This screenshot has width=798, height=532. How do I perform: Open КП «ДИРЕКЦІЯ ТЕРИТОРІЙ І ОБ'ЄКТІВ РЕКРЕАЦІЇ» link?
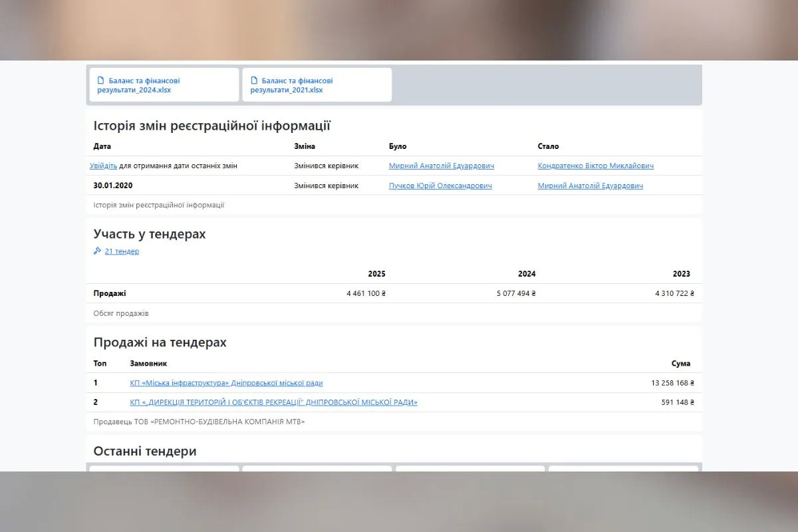coord(274,402)
